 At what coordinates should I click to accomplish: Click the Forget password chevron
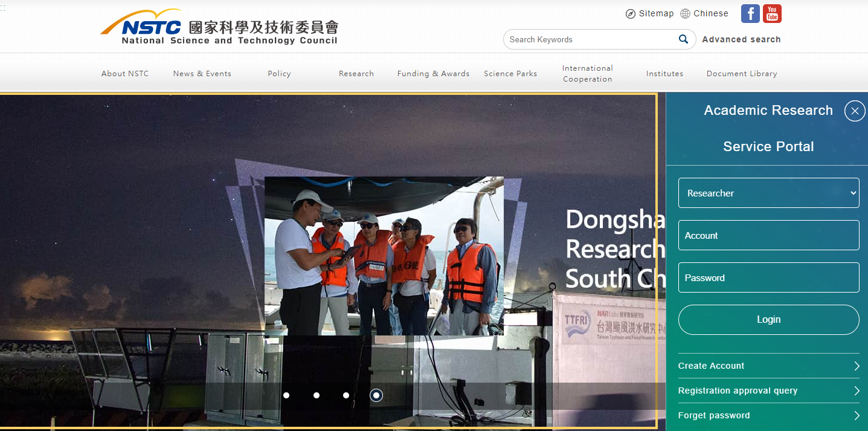click(x=857, y=415)
